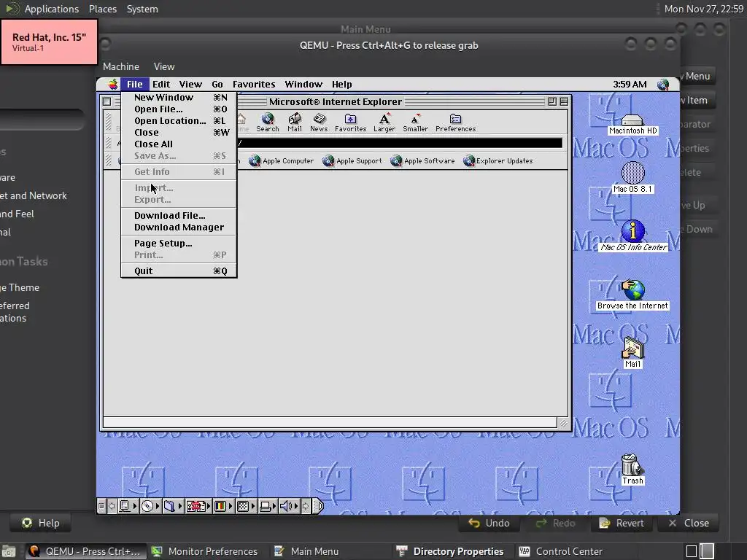Choose New Window from the File menu
Image resolution: width=747 pixels, height=560 pixels.
click(179, 97)
